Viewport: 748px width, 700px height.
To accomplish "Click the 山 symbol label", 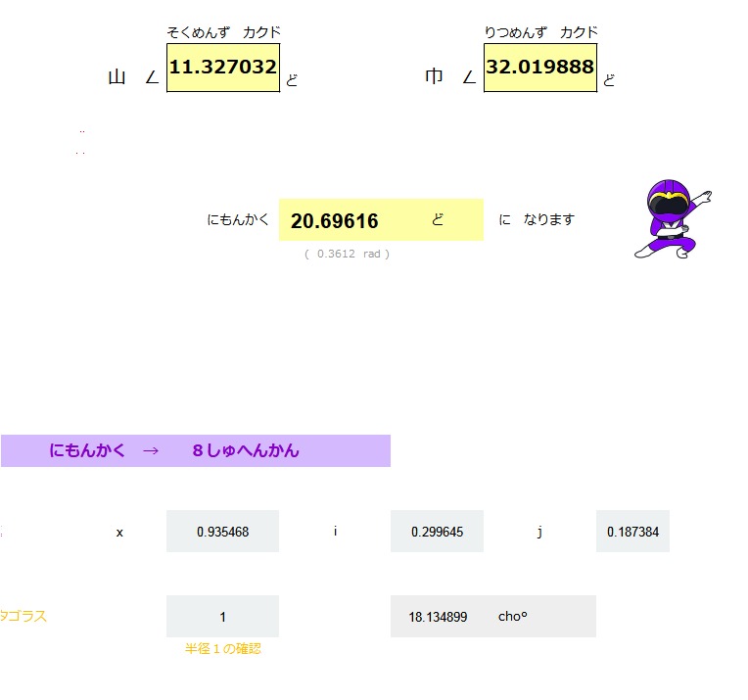I will pyautogui.click(x=117, y=78).
